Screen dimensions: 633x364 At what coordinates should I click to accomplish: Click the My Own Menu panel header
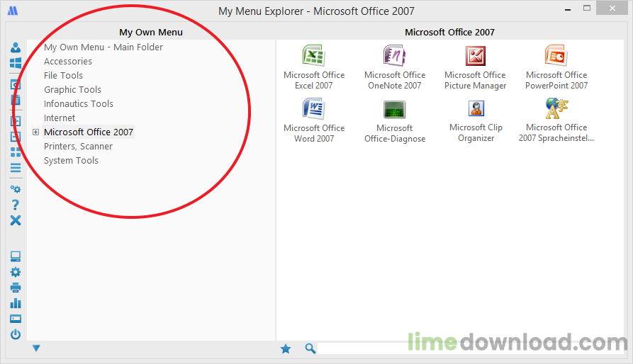151,33
